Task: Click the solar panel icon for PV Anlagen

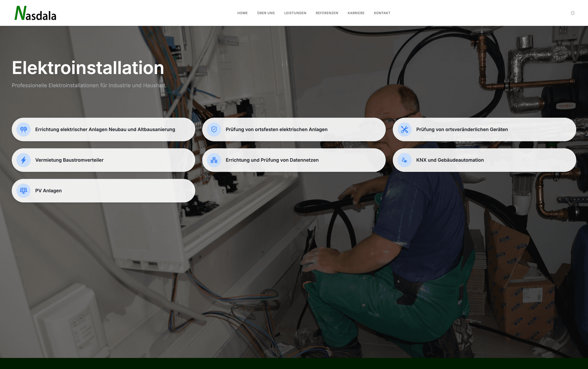Action: [24, 190]
